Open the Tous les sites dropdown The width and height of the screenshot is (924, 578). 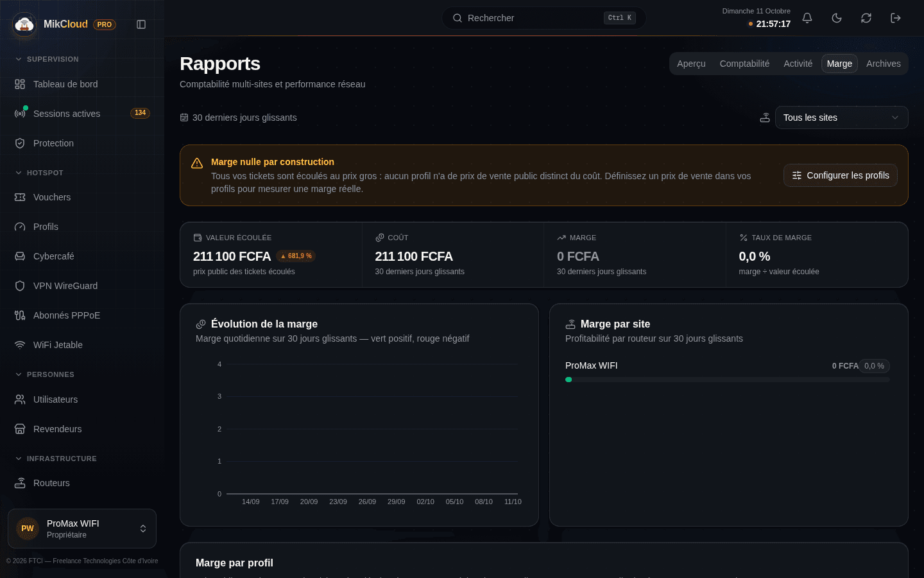841,118
